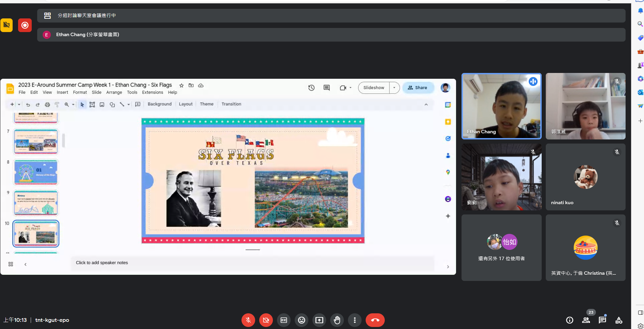Viewport: 644px width, 329px height.
Task: Click the paint format roller icon
Action: click(x=57, y=104)
